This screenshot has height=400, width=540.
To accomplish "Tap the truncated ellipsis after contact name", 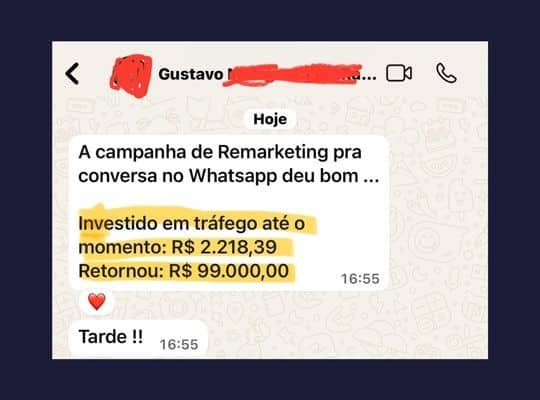I will (368, 76).
